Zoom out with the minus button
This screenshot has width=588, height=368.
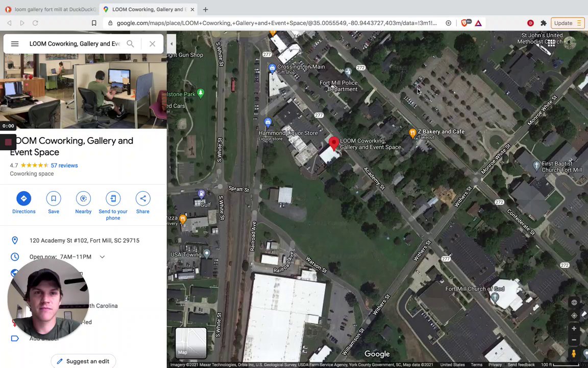[x=574, y=340]
